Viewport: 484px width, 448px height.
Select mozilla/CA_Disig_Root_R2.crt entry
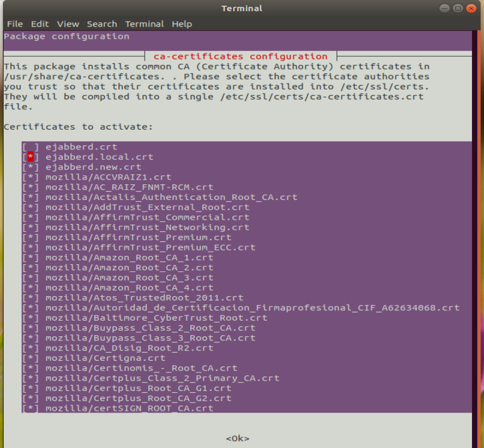pos(129,348)
